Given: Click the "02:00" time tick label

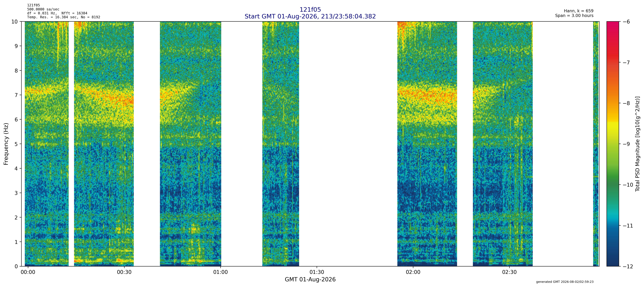Looking at the screenshot, I should pos(413,272).
